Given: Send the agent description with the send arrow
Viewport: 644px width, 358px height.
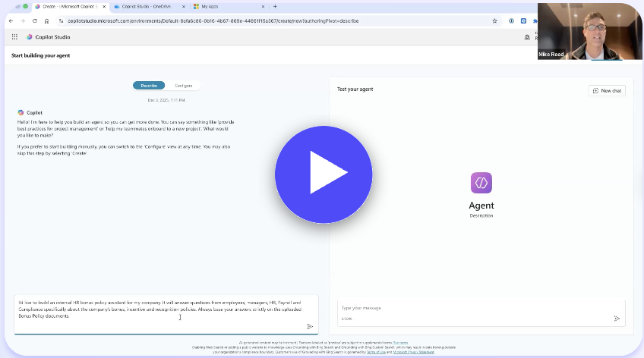Looking at the screenshot, I should [310, 326].
